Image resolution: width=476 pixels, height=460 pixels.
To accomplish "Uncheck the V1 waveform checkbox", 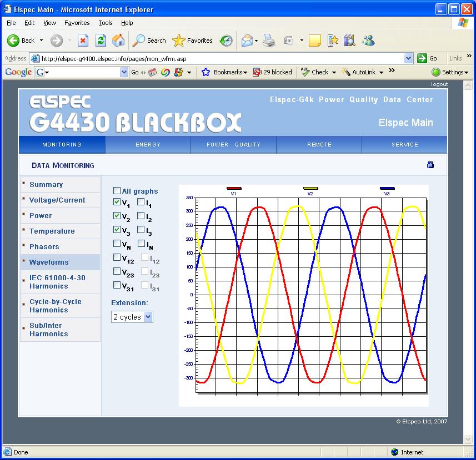I will tap(117, 201).
